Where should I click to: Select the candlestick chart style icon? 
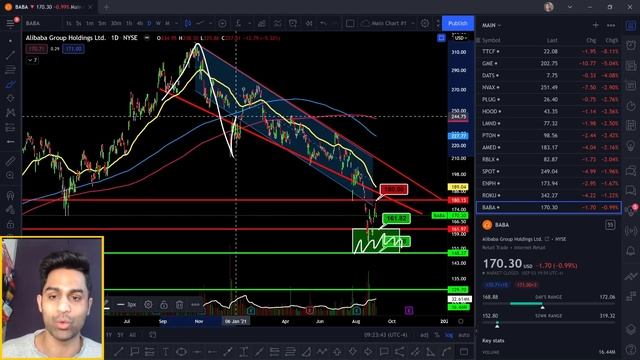[x=188, y=23]
